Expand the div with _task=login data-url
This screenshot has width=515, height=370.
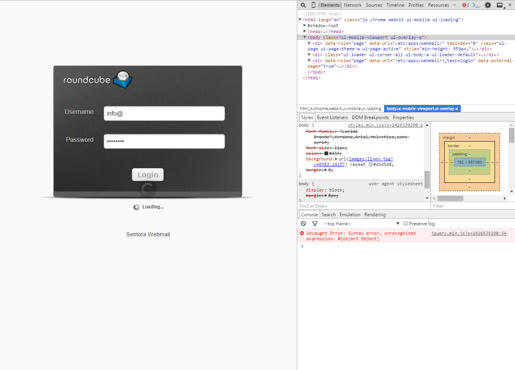[x=309, y=61]
